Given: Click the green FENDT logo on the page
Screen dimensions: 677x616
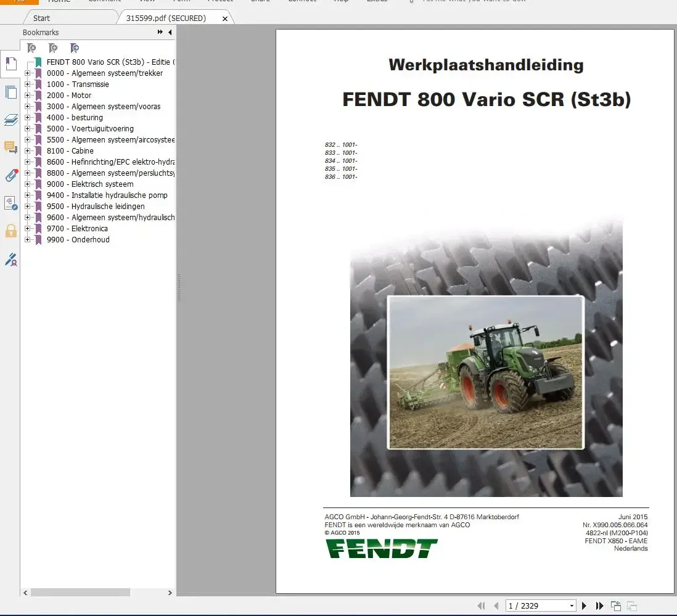Looking at the screenshot, I should [381, 548].
